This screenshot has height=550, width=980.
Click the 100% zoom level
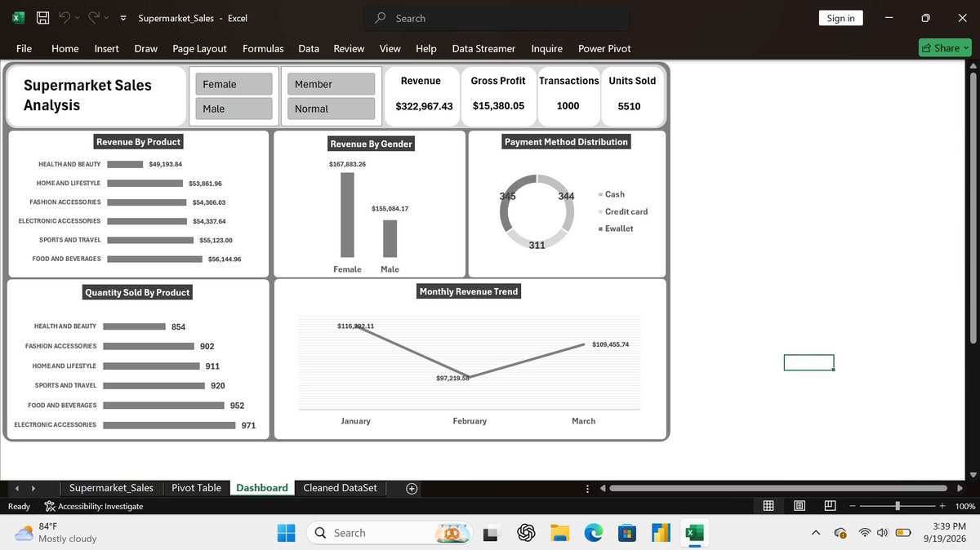[x=964, y=506]
